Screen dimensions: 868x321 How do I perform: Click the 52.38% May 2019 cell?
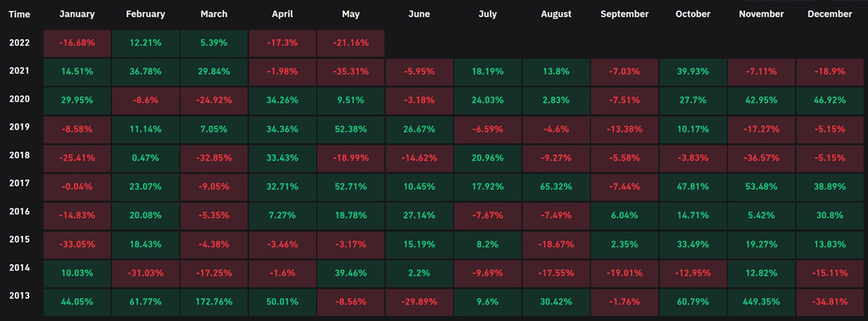coord(350,129)
